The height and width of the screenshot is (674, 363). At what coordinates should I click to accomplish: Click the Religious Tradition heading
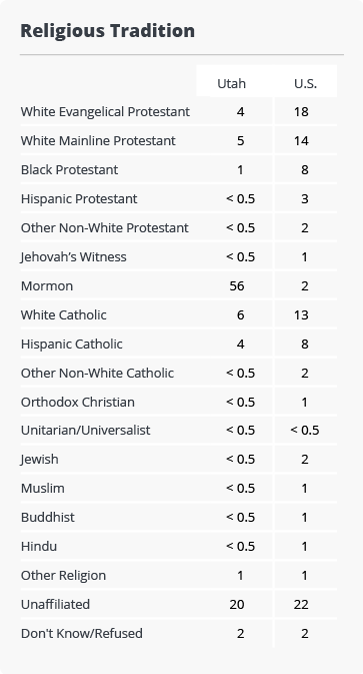[108, 31]
